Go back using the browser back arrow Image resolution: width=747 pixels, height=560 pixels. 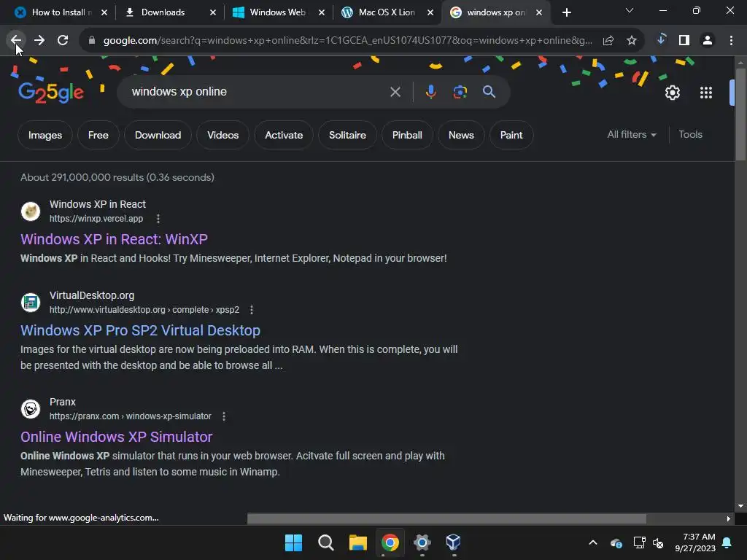point(16,41)
